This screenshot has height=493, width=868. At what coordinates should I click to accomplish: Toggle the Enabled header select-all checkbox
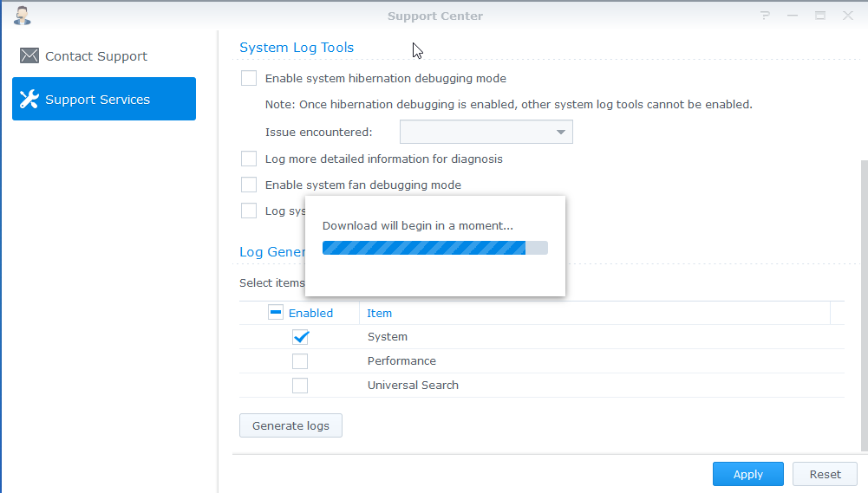276,313
